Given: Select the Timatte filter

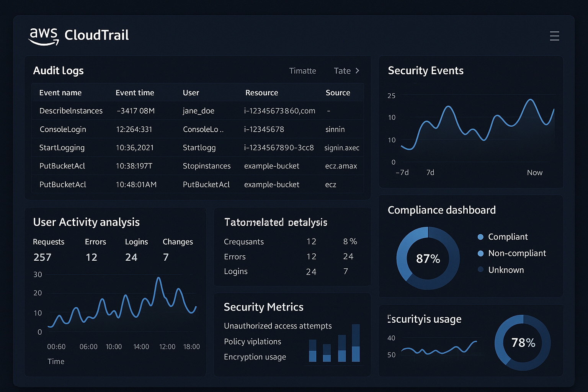Looking at the screenshot, I should [302, 71].
